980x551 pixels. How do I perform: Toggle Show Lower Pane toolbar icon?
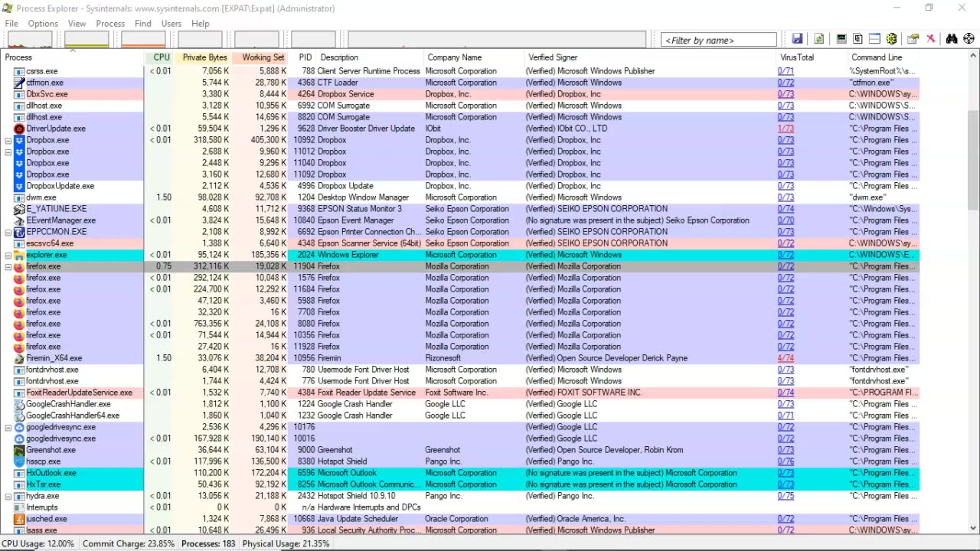[874, 39]
